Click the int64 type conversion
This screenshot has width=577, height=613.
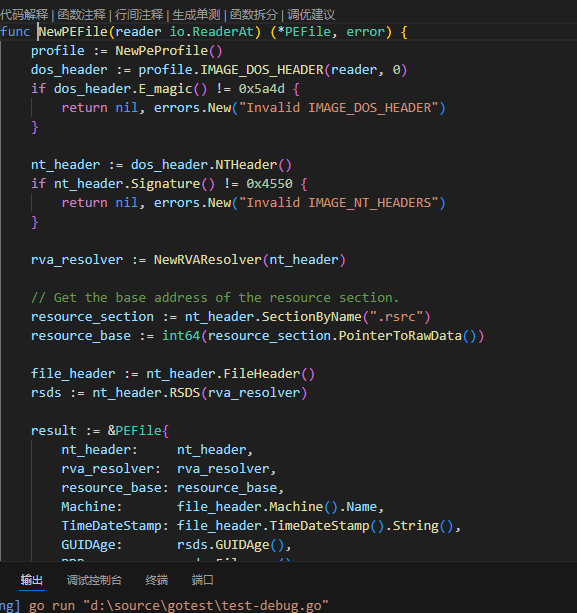[181, 336]
